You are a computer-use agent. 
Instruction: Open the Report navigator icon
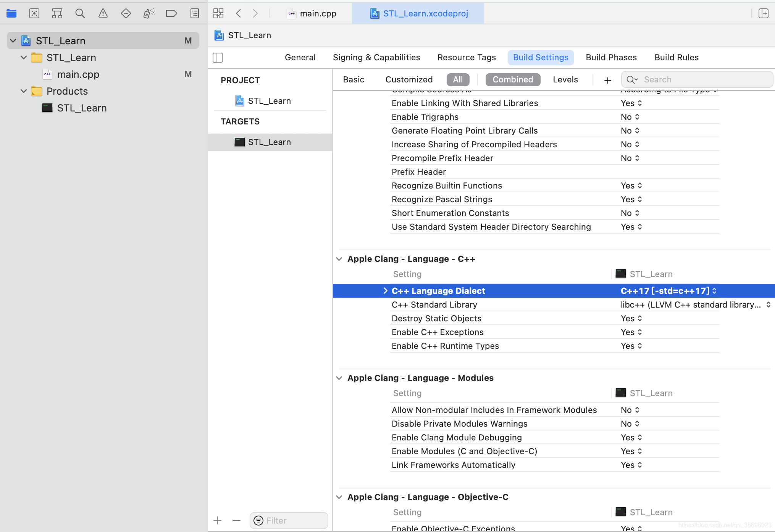click(195, 14)
